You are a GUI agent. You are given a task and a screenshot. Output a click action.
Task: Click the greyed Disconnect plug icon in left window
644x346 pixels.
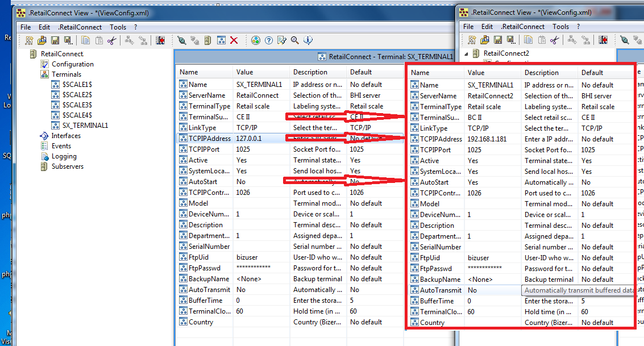[195, 40]
